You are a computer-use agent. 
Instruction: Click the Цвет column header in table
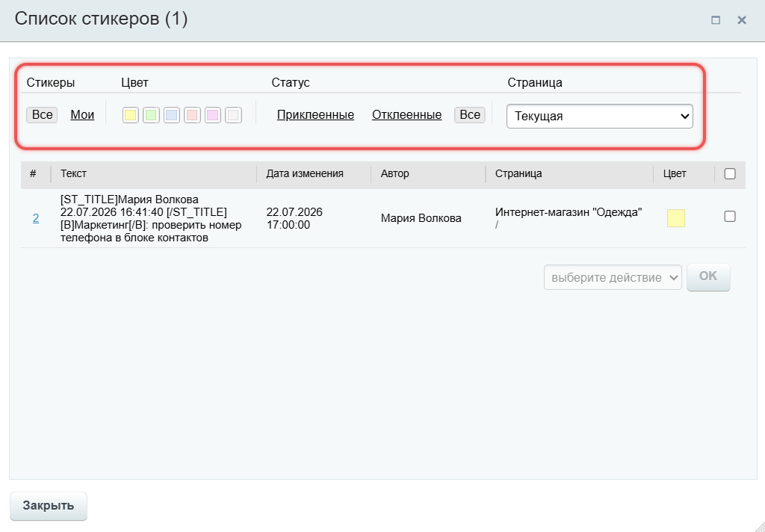[675, 174]
